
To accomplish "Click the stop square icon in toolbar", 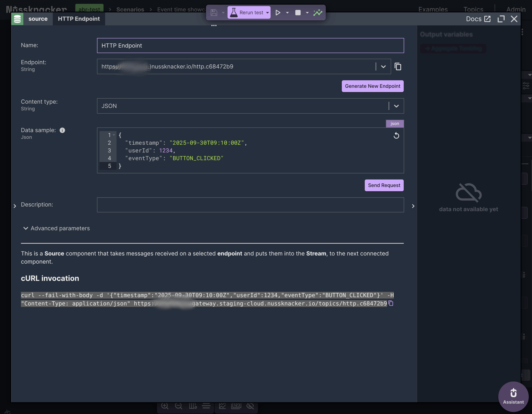I will (x=298, y=13).
